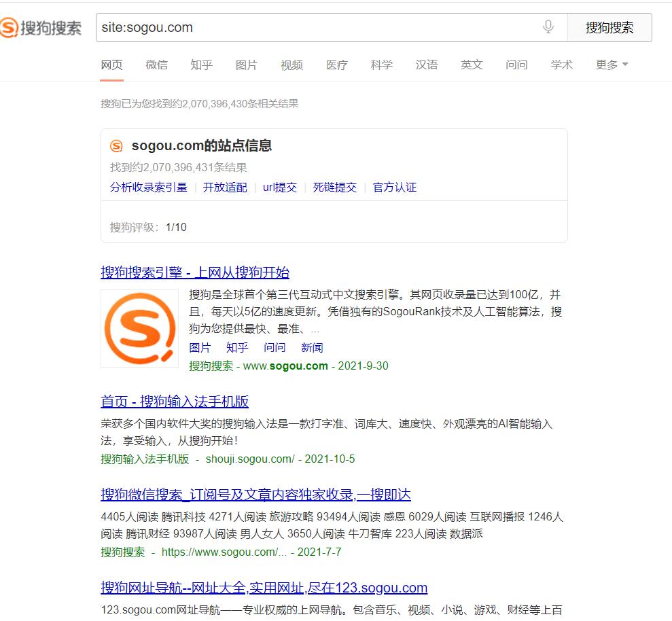Image resolution: width=672 pixels, height=621 pixels.
Task: Click the microphone voice search icon
Action: (548, 28)
